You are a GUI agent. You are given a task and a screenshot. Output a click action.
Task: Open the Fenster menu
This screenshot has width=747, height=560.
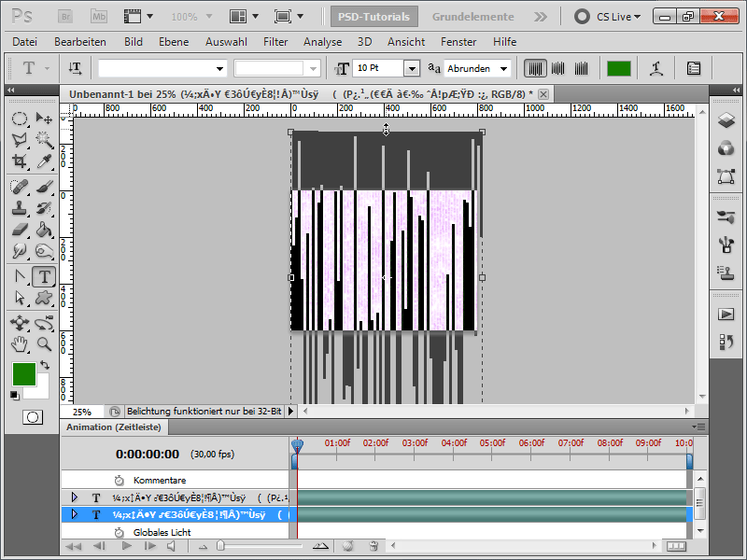coord(458,42)
